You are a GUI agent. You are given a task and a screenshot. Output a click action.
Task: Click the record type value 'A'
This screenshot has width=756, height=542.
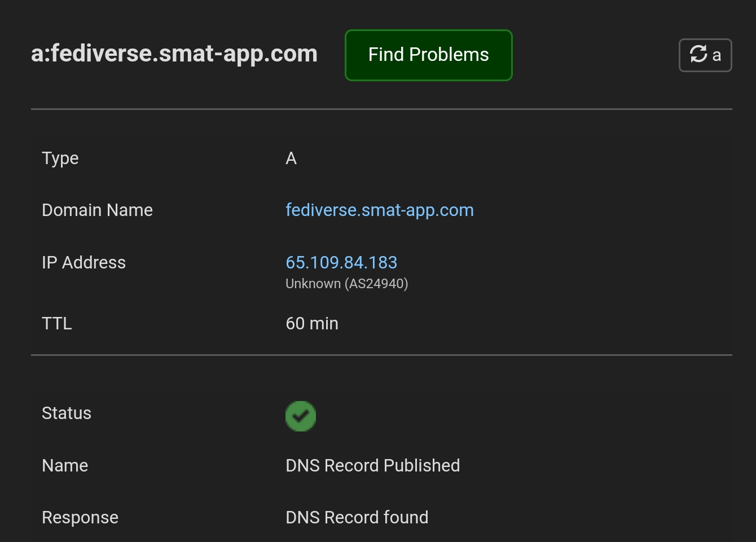pos(291,158)
